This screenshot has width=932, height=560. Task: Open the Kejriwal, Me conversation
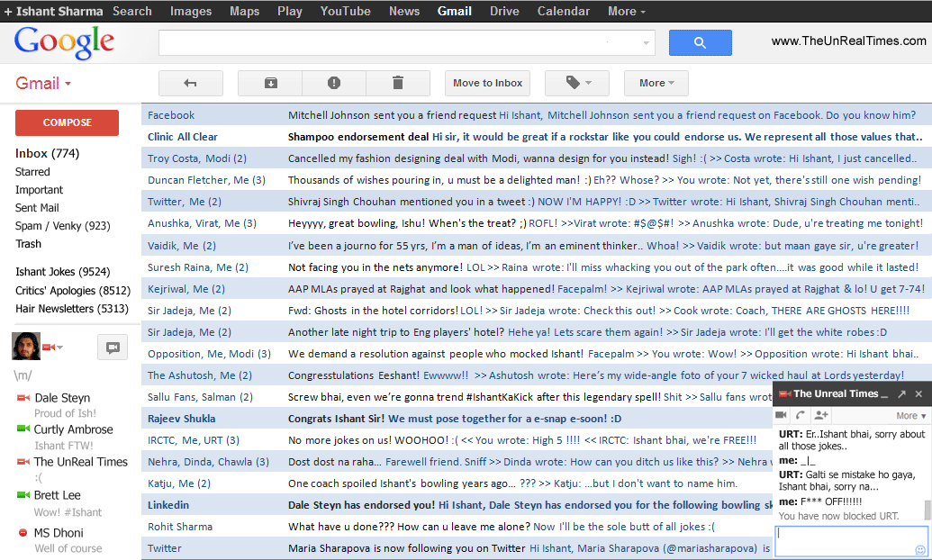(536, 288)
